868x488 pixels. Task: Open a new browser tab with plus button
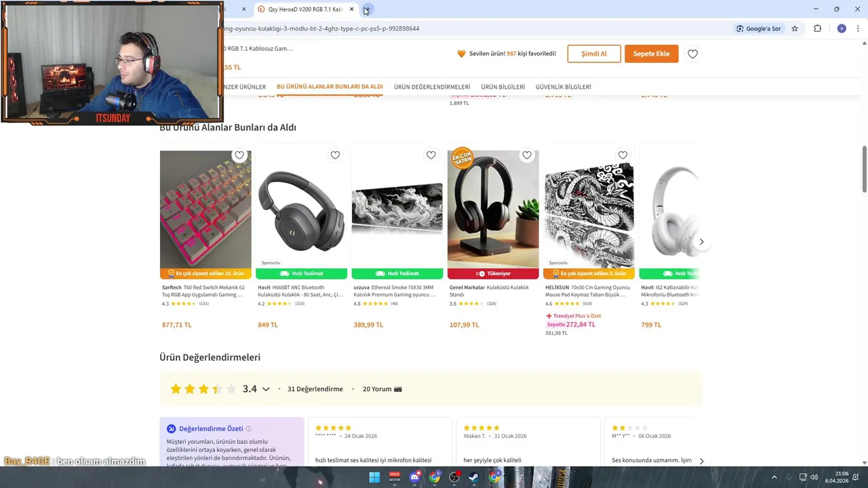[x=366, y=9]
